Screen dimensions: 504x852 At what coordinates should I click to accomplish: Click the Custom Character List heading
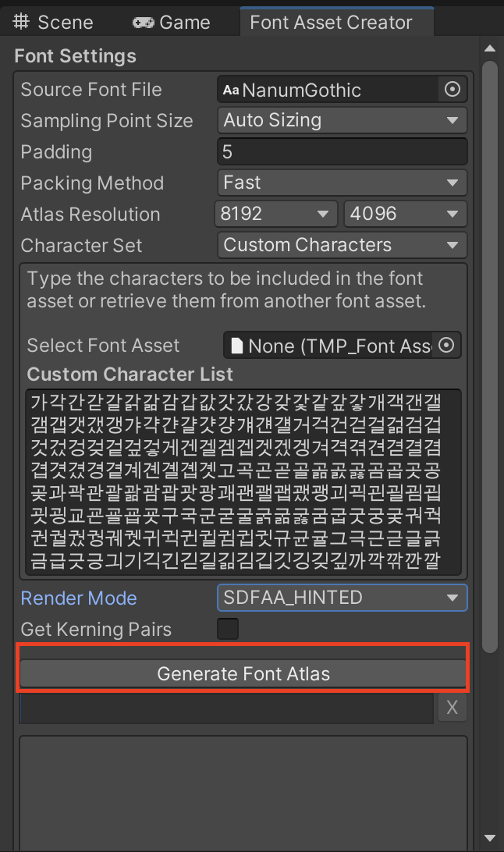[x=130, y=375]
